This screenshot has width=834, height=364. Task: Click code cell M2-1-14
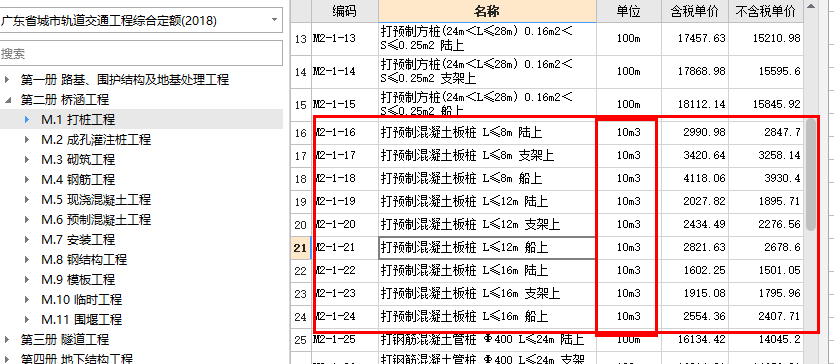click(345, 72)
